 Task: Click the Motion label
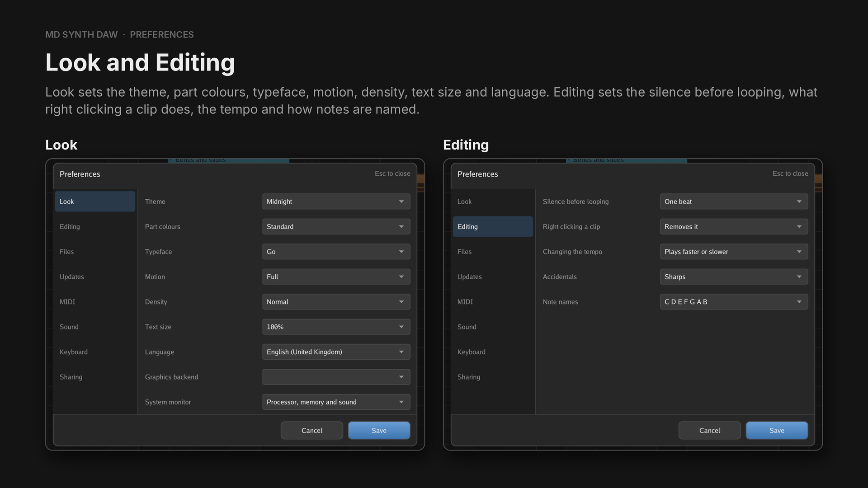pos(155,277)
